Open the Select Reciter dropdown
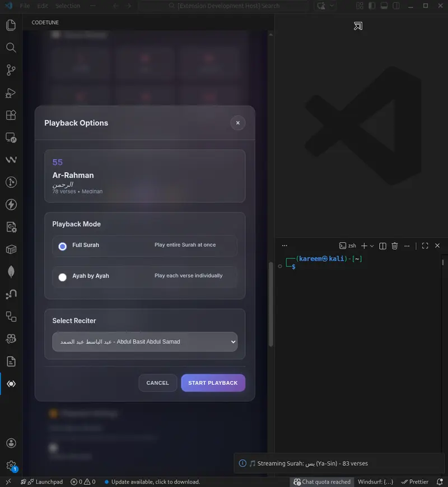The width and height of the screenshot is (448, 487). coord(144,342)
